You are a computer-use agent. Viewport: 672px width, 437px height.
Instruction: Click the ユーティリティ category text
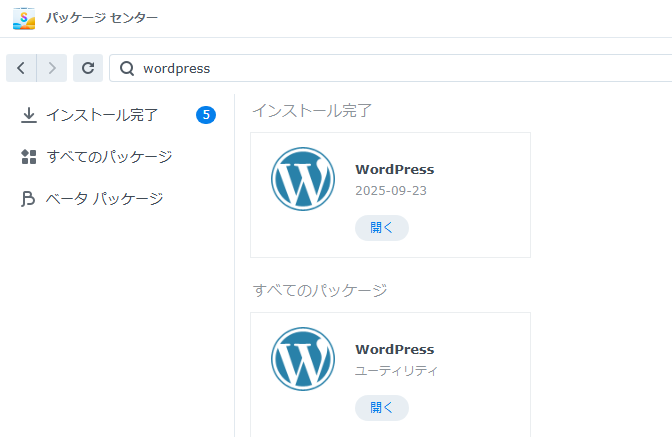(396, 371)
